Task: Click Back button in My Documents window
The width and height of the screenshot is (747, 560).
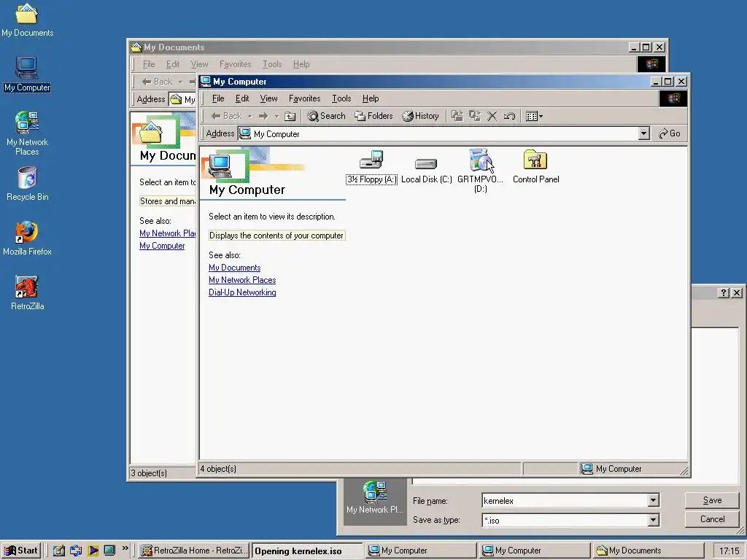Action: 158,82
